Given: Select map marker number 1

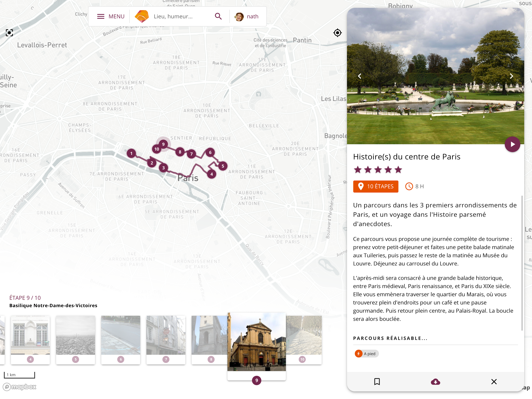Looking at the screenshot, I should (x=131, y=153).
